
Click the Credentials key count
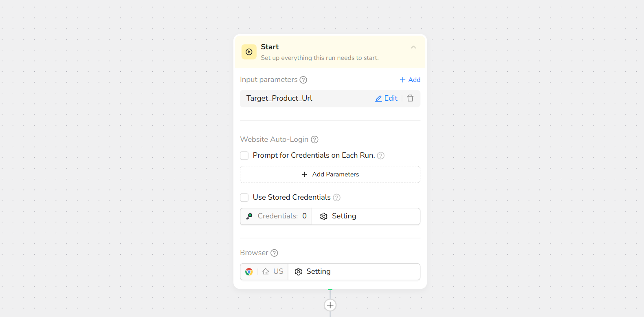pyautogui.click(x=276, y=216)
